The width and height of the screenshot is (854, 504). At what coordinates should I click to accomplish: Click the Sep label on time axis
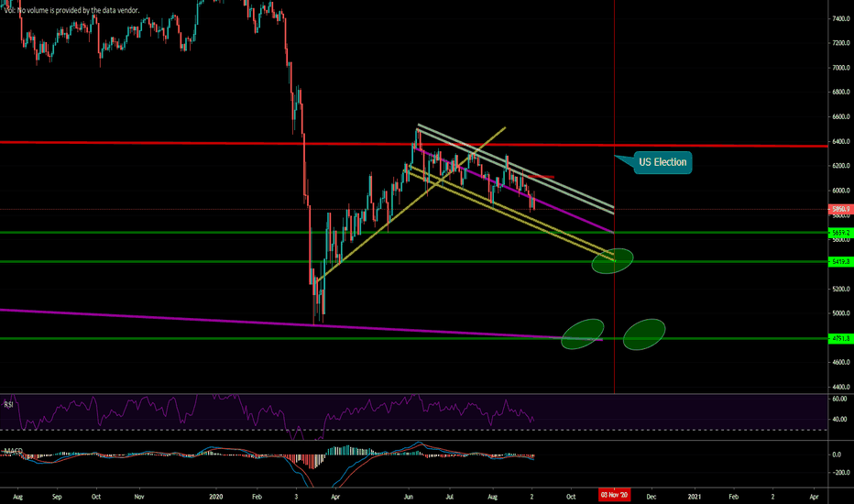pyautogui.click(x=57, y=497)
